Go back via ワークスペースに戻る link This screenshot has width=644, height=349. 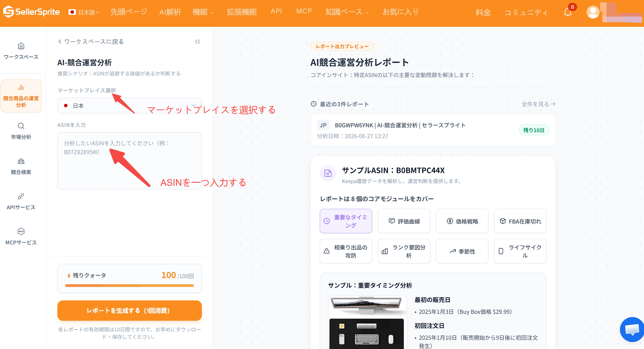pos(91,41)
